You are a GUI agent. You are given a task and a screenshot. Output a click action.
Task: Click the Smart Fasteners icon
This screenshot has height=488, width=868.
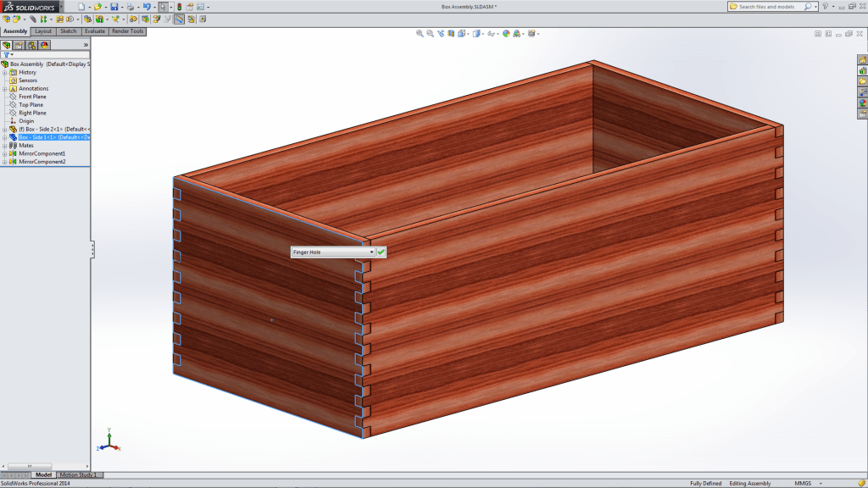(59, 19)
